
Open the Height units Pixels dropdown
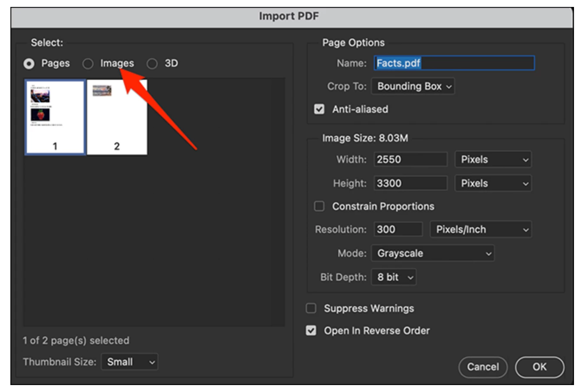coord(493,183)
